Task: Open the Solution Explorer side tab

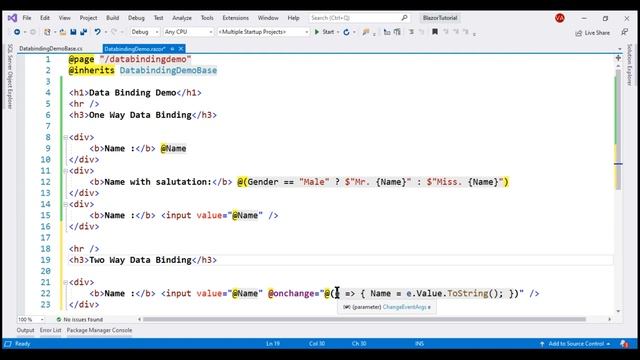Action: coord(629,64)
